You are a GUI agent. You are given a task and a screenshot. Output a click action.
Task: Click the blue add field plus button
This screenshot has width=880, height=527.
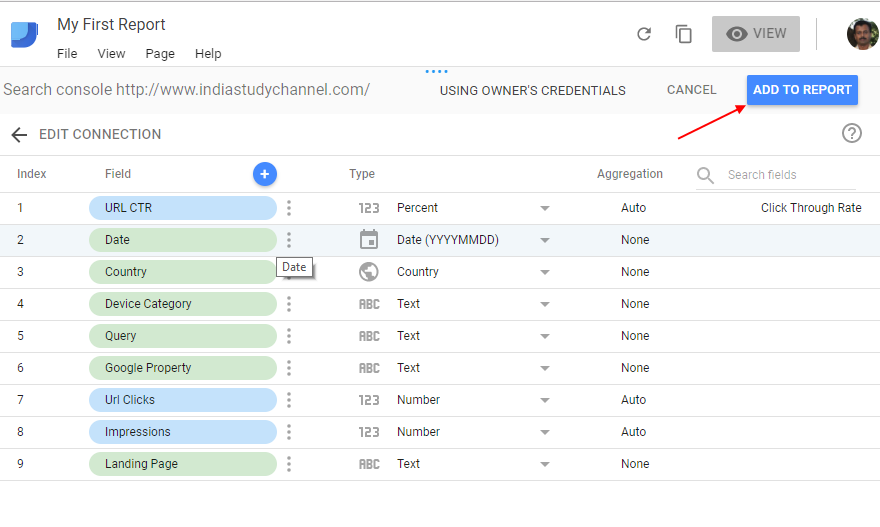tap(264, 174)
